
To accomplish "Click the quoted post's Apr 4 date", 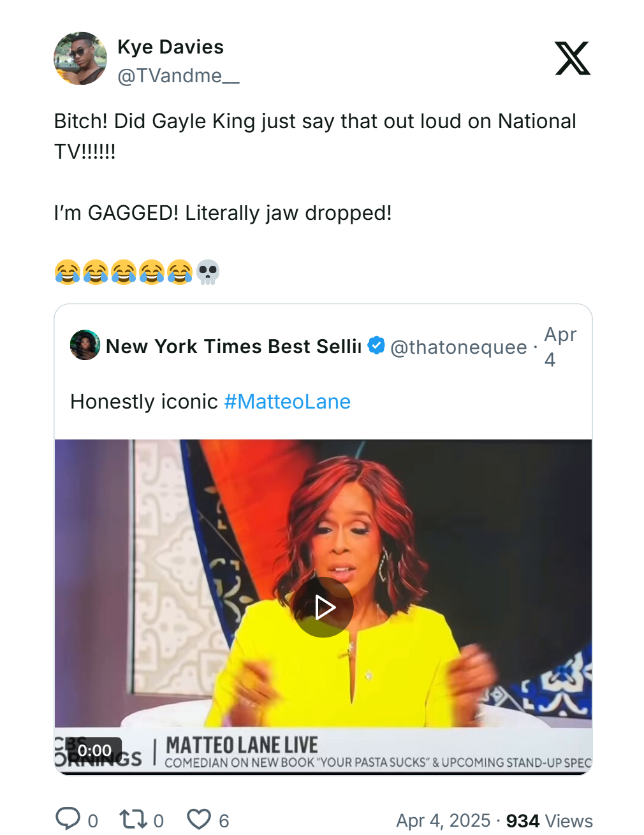I will coord(559,347).
